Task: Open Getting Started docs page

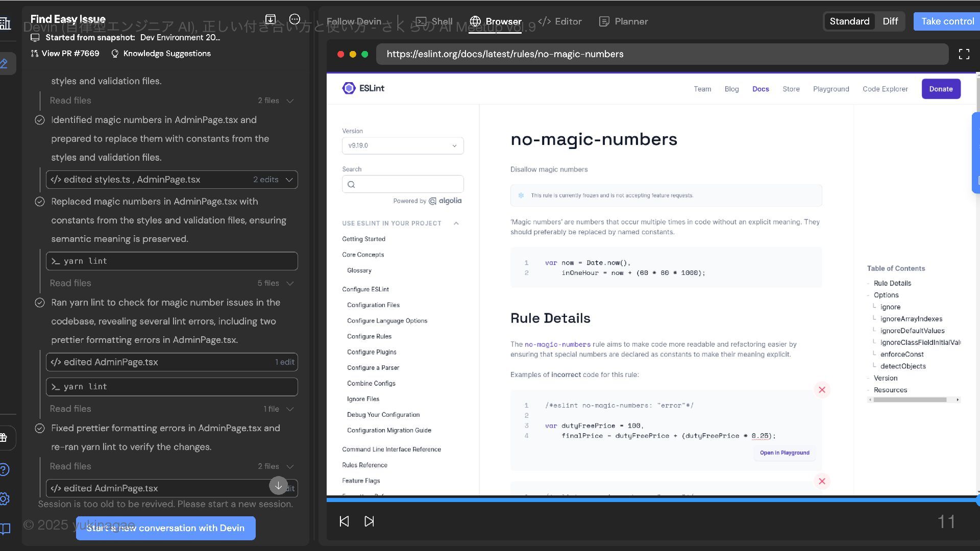Action: click(x=363, y=239)
